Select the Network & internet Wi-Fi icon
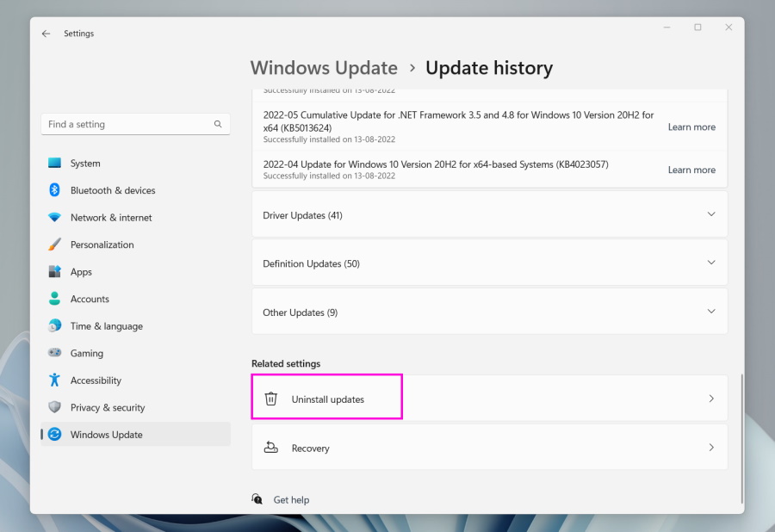Screen dimensions: 775x532 coord(54,218)
